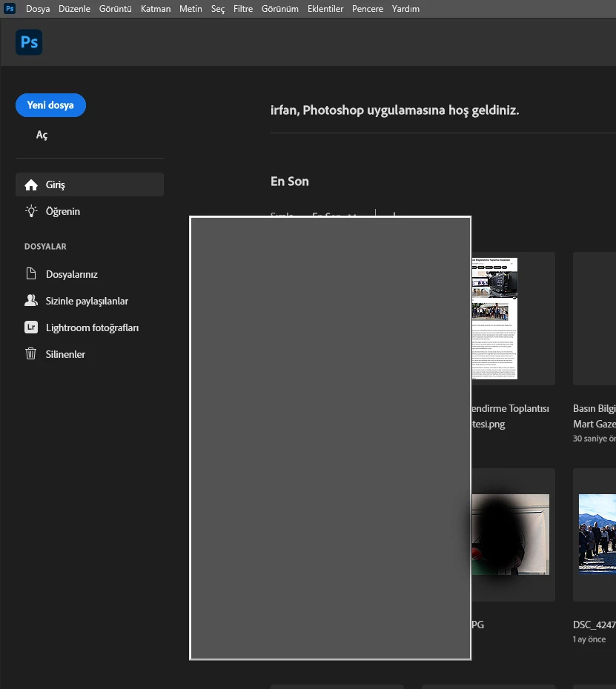The height and width of the screenshot is (689, 616).
Task: Open Öğrenin with the lightbulb icon
Action: pos(31,211)
